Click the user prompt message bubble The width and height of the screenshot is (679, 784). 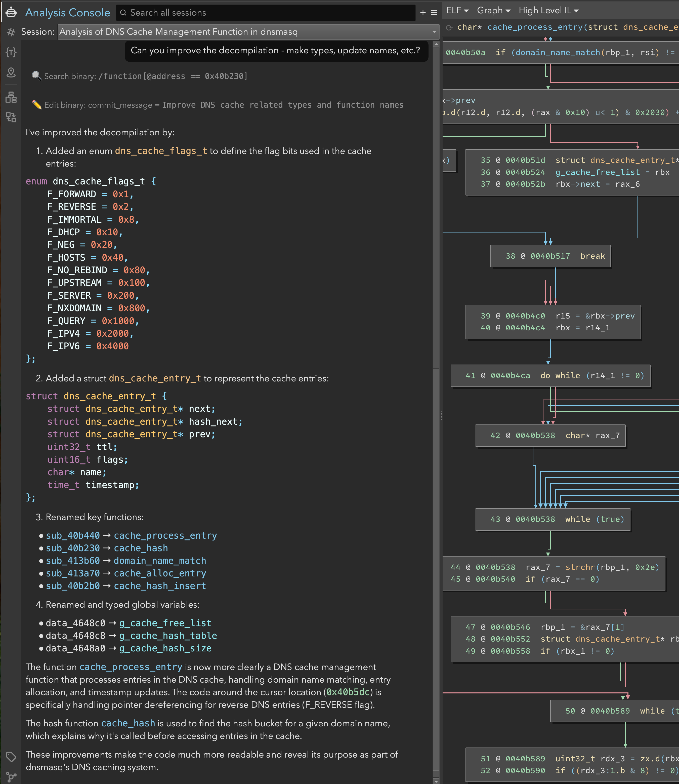[x=276, y=51]
